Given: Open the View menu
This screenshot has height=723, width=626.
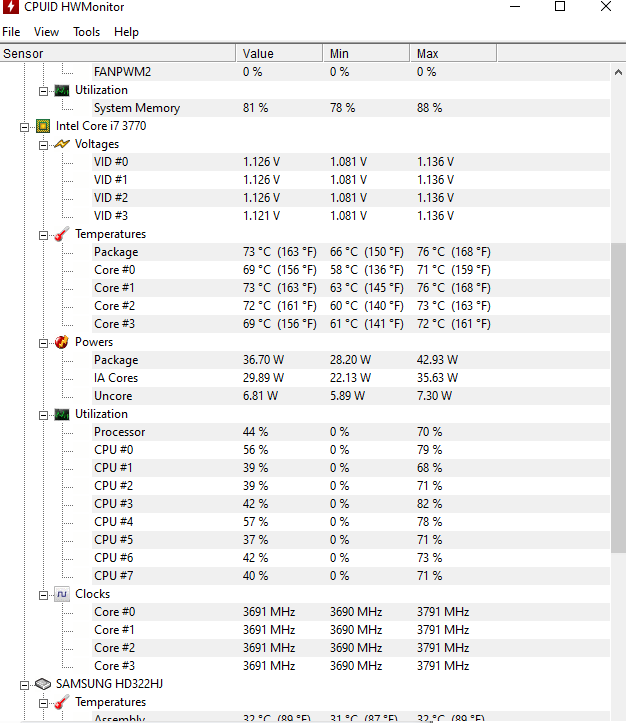Looking at the screenshot, I should pyautogui.click(x=46, y=32).
